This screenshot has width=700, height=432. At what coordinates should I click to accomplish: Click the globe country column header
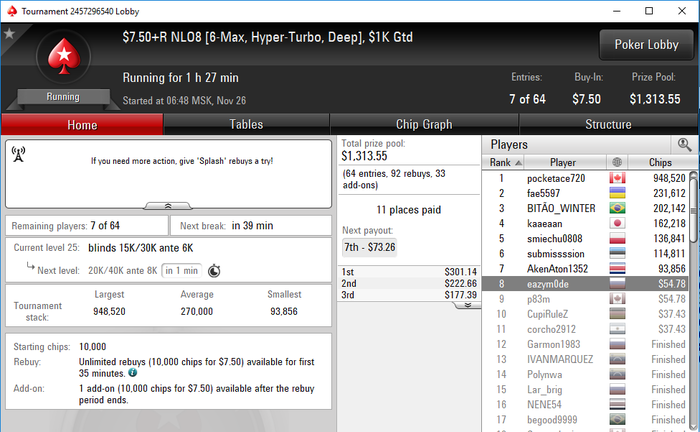click(617, 162)
